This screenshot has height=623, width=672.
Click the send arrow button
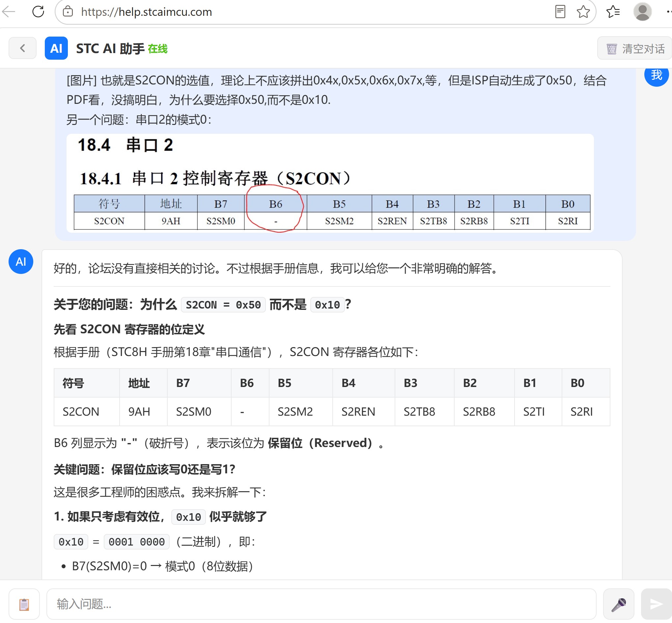[x=656, y=604]
